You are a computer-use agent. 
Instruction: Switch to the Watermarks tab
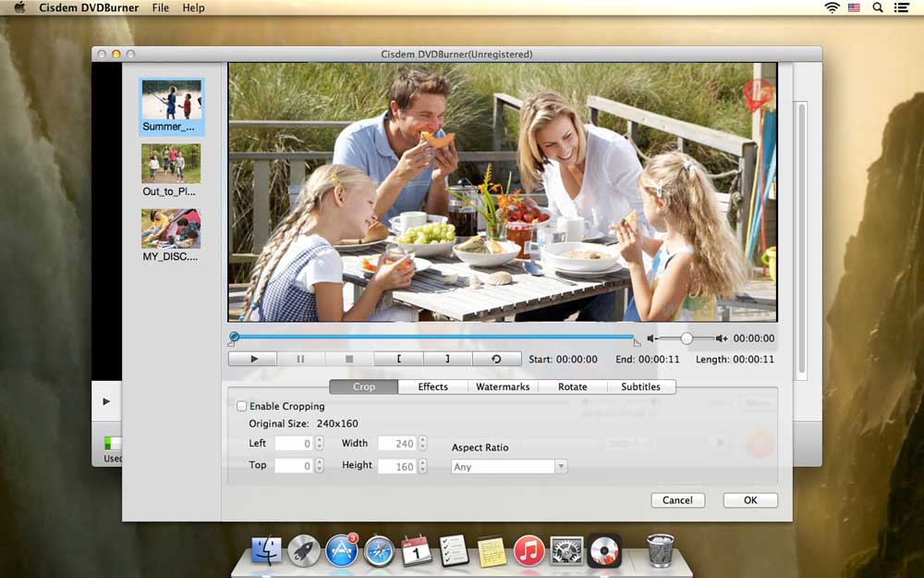coord(503,387)
